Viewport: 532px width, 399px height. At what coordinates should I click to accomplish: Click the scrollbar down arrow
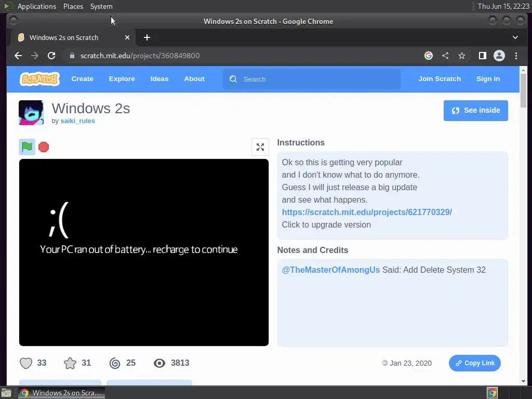pyautogui.click(x=523, y=381)
